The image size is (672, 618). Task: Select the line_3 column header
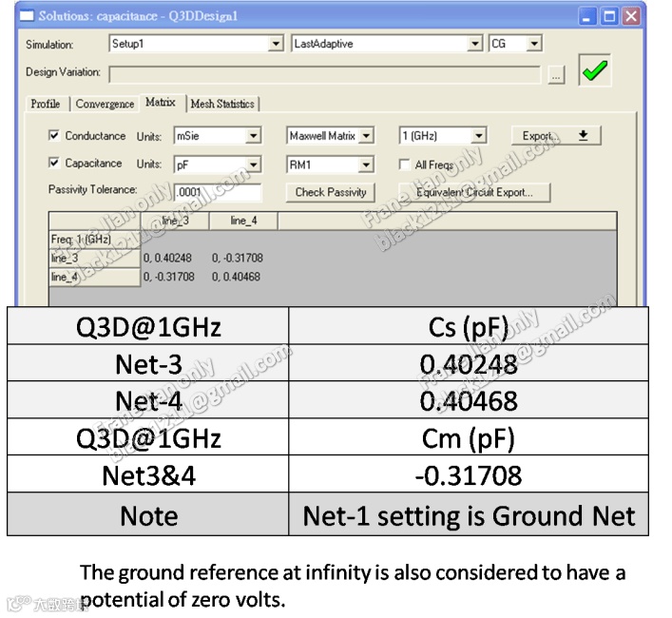pos(174,221)
